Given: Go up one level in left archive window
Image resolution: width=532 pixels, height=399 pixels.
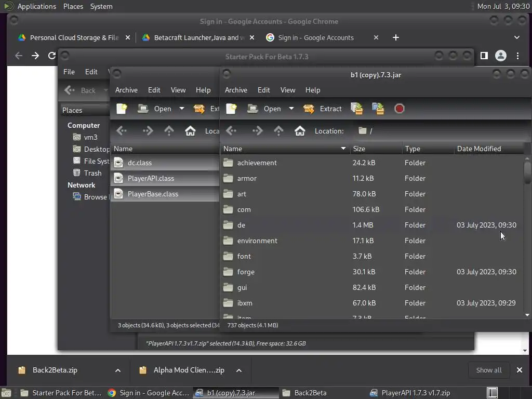Looking at the screenshot, I should point(169,131).
